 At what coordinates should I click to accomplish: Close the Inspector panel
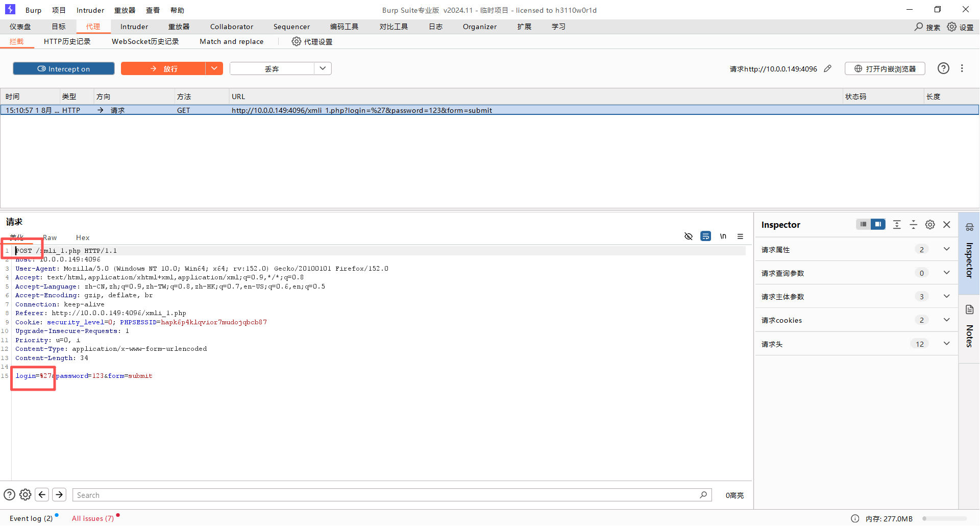947,225
